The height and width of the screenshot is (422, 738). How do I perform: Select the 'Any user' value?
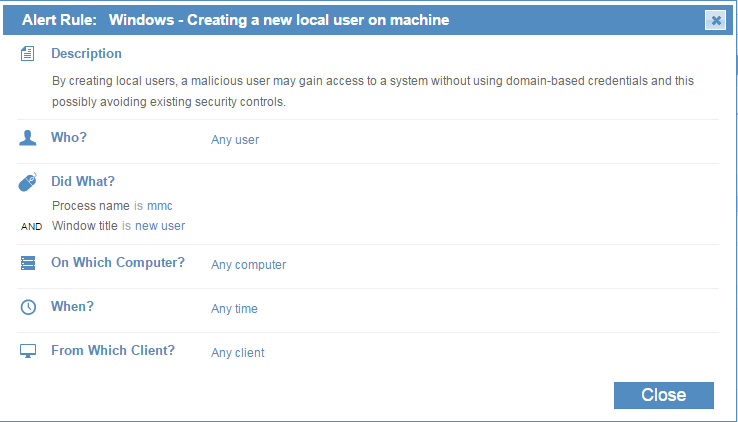pos(235,140)
